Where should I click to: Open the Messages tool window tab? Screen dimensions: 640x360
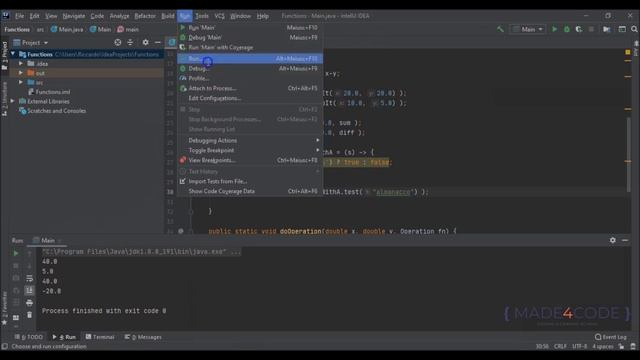coord(143,337)
